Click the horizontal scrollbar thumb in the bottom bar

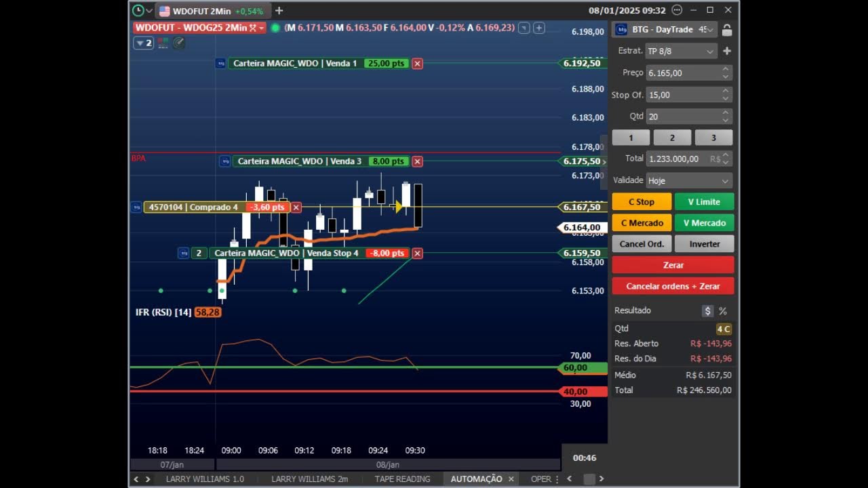click(x=589, y=479)
